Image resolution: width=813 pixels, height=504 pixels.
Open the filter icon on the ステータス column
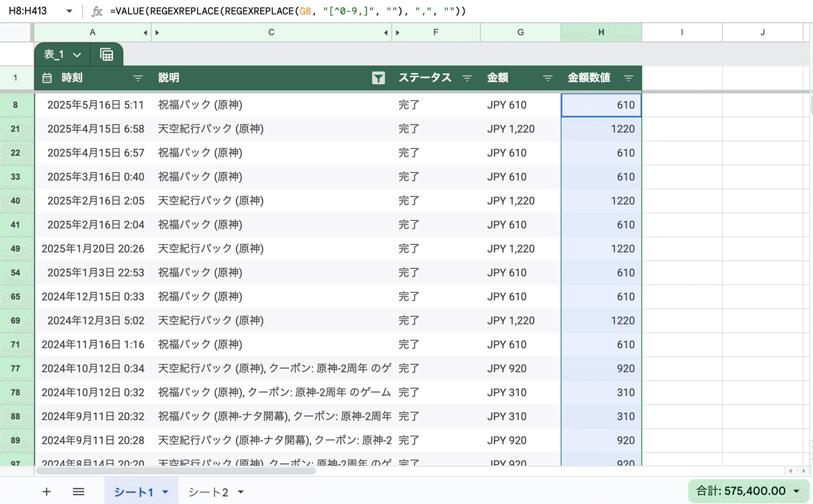pyautogui.click(x=467, y=78)
